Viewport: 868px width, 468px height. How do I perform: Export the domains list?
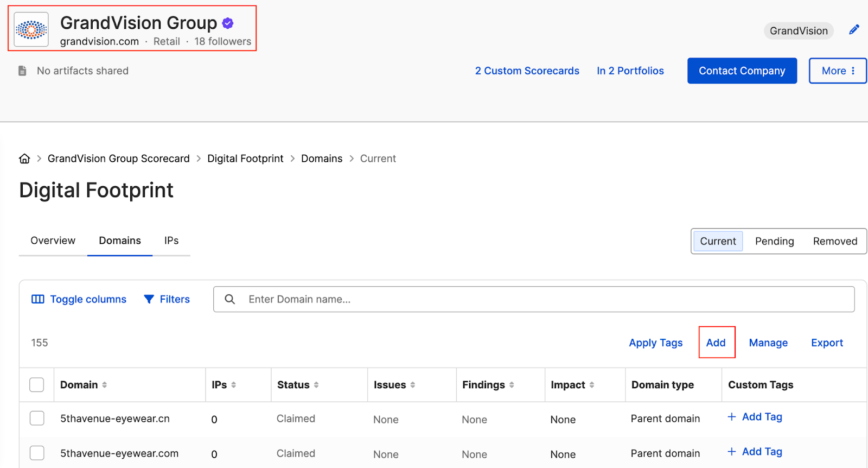tap(827, 343)
